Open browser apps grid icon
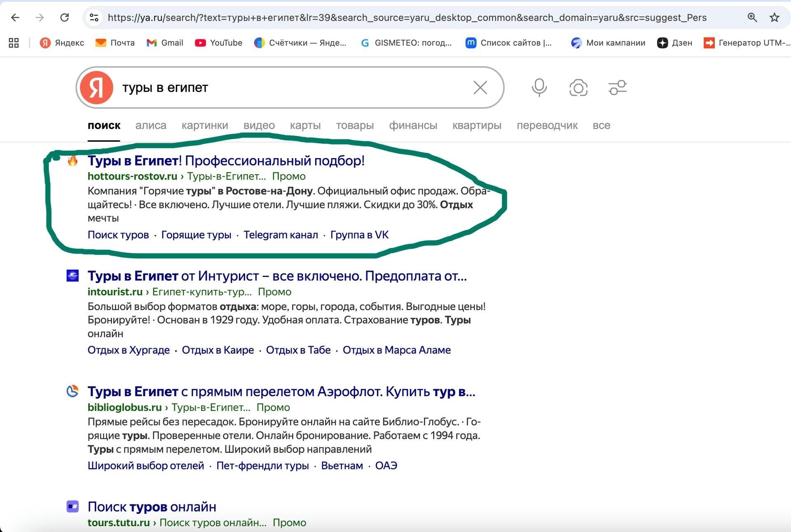791x532 pixels. pyautogui.click(x=14, y=43)
